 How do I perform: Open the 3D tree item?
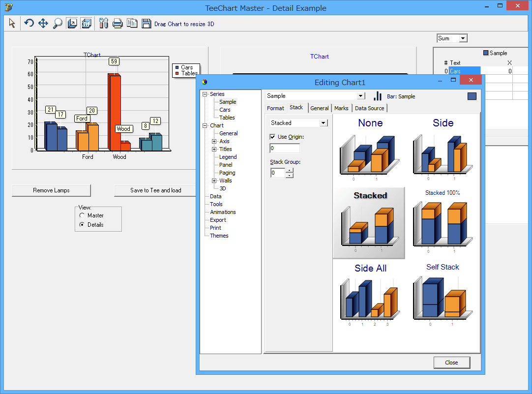pos(223,188)
